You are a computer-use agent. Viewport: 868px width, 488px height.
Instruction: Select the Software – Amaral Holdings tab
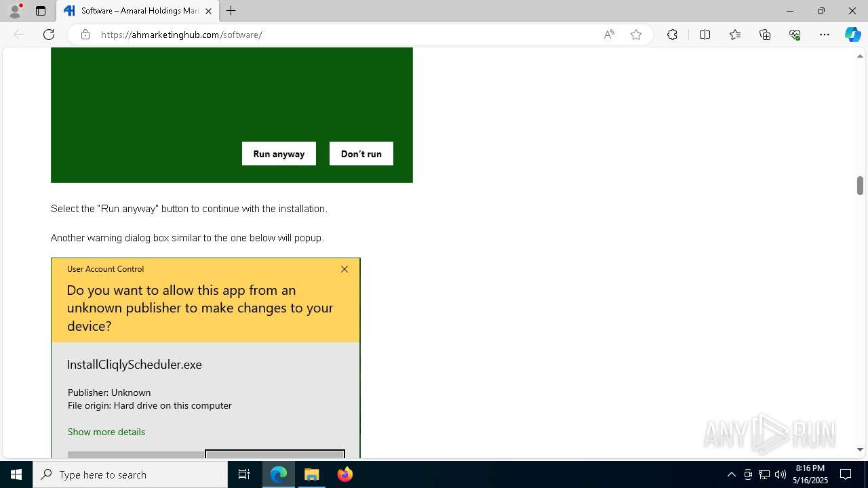click(x=137, y=11)
